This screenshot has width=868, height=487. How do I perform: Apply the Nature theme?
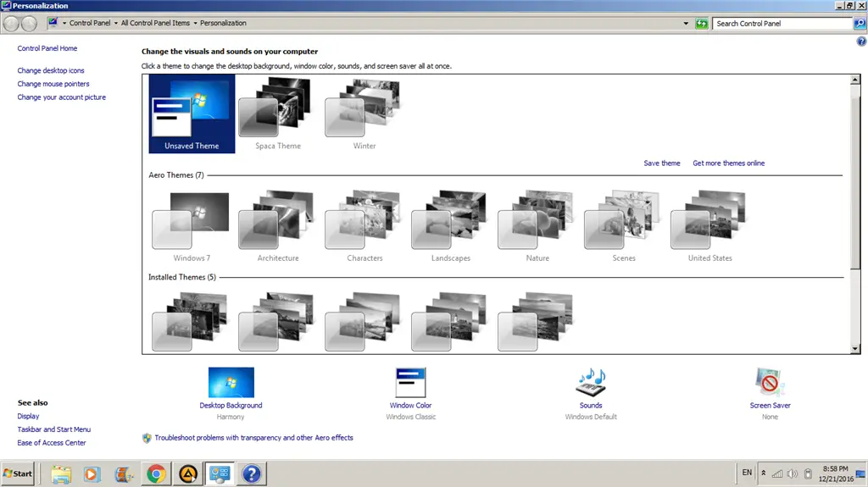tap(537, 226)
